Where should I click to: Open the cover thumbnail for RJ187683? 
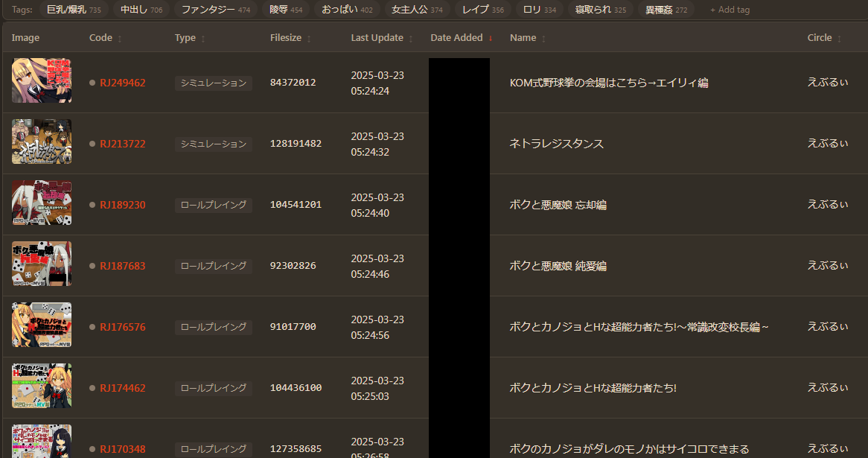pyautogui.click(x=42, y=264)
